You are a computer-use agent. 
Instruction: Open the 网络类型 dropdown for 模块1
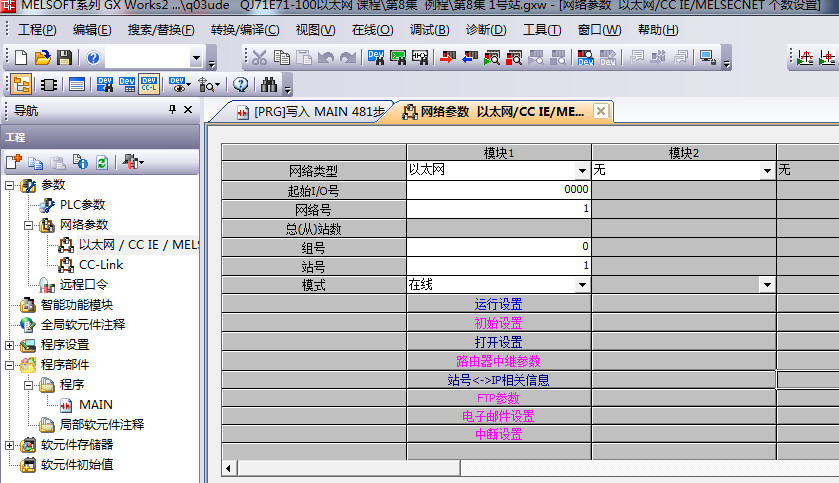tap(582, 171)
